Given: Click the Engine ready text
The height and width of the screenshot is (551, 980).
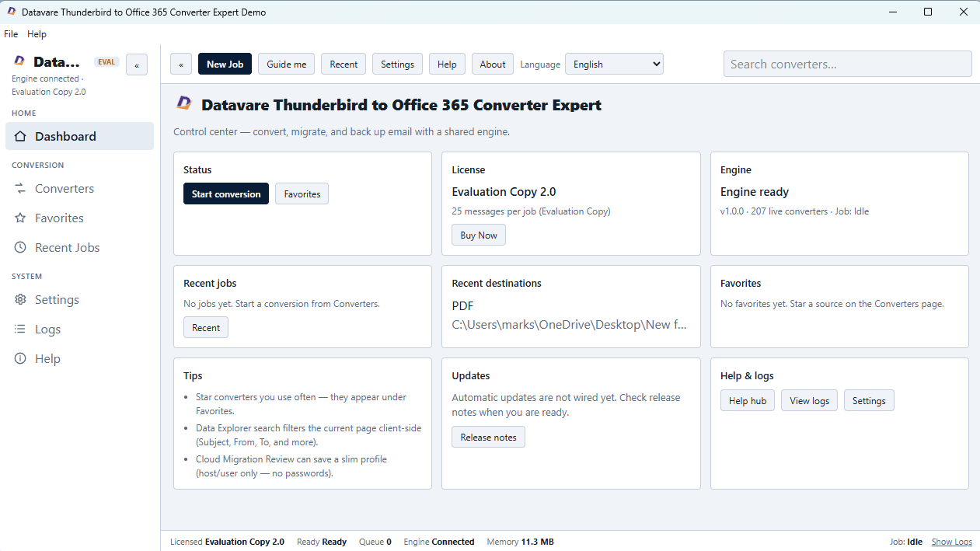Looking at the screenshot, I should 755,192.
